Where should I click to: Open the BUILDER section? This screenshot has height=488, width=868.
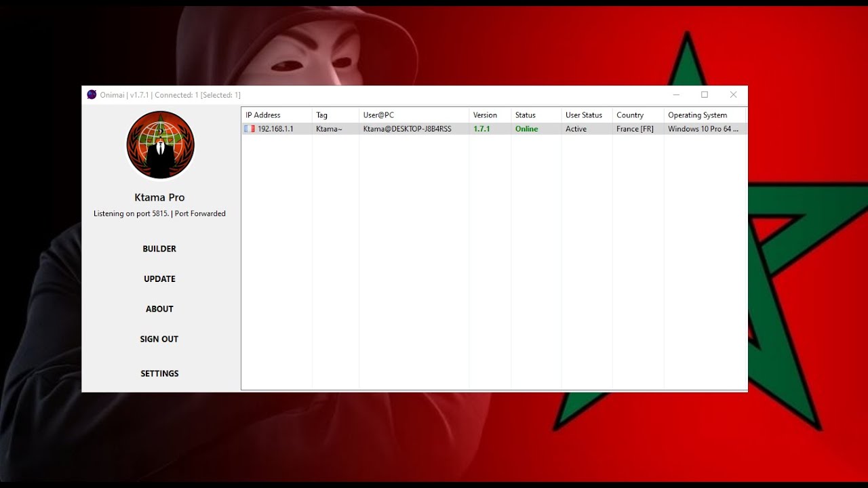[x=159, y=249]
